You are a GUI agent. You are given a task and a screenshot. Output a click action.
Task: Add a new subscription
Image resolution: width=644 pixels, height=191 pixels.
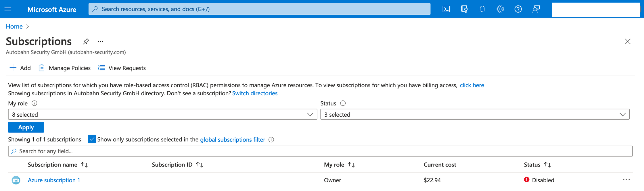20,68
